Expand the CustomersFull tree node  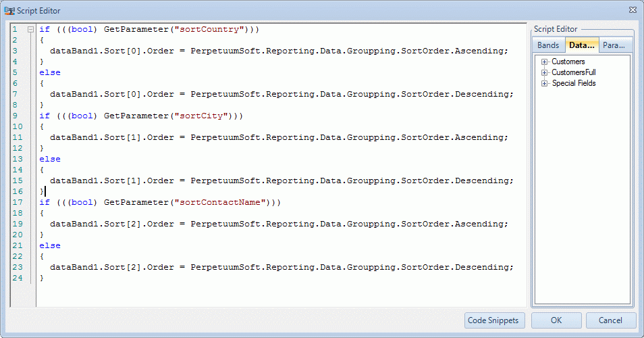544,72
